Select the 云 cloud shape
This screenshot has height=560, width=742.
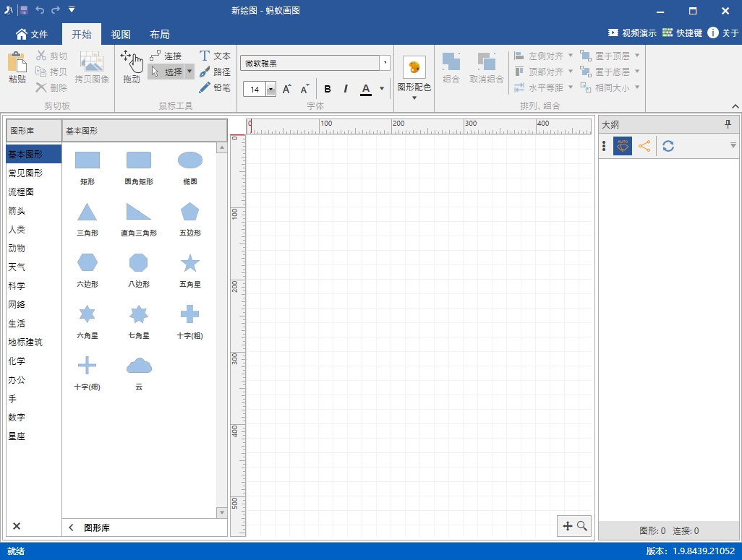tap(139, 366)
